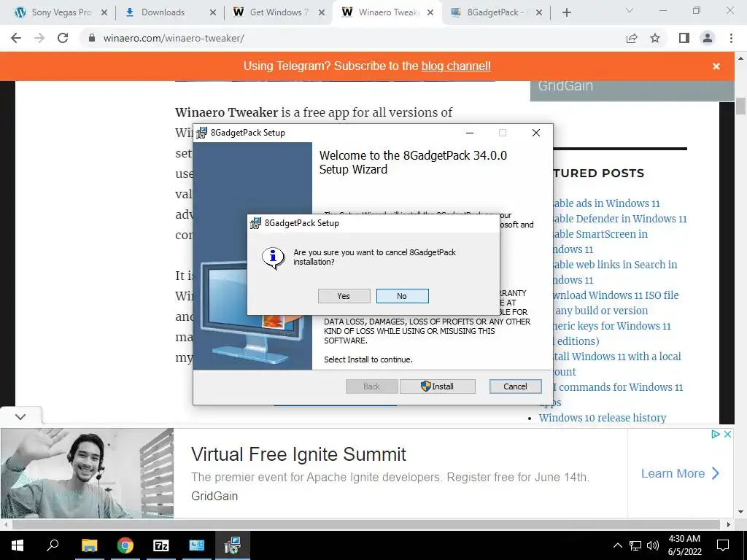Show hidden system tray icons
Viewport: 747px width, 560px height.
617,545
